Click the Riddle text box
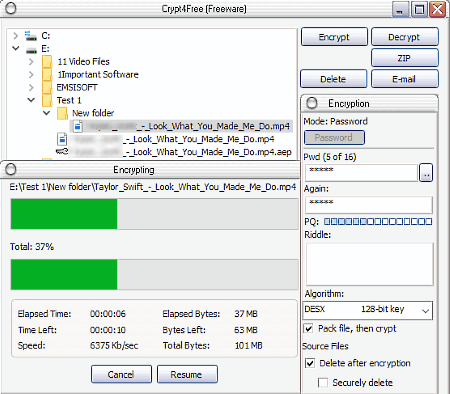The height and width of the screenshot is (394, 450). click(x=369, y=264)
